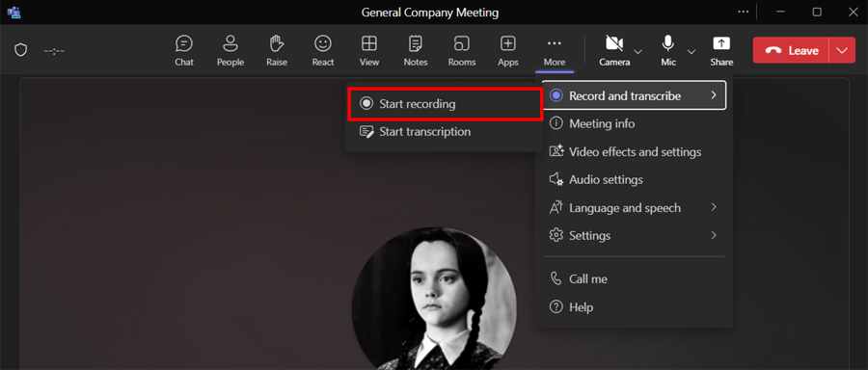Start transcription of the meeting
This screenshot has height=370, width=868.
(444, 132)
